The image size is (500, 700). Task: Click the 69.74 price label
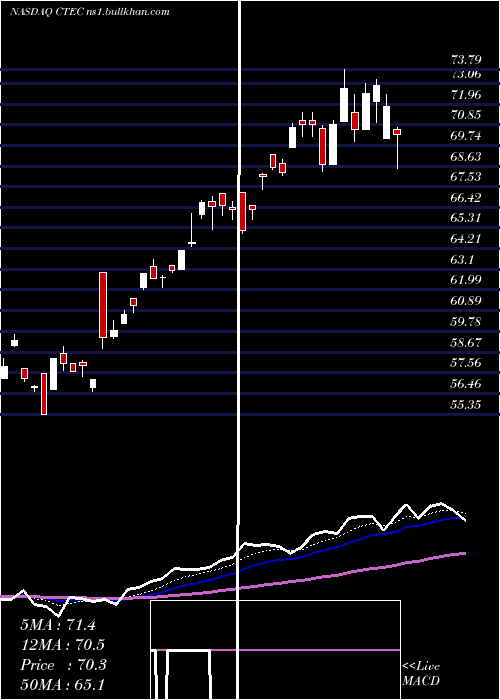coord(467,136)
